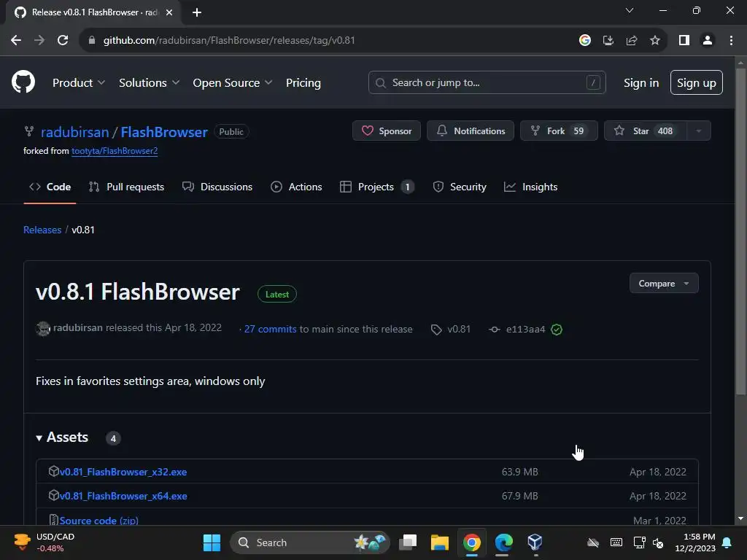Open the Windows Start menu
This screenshot has width=747, height=560.
[x=212, y=542]
